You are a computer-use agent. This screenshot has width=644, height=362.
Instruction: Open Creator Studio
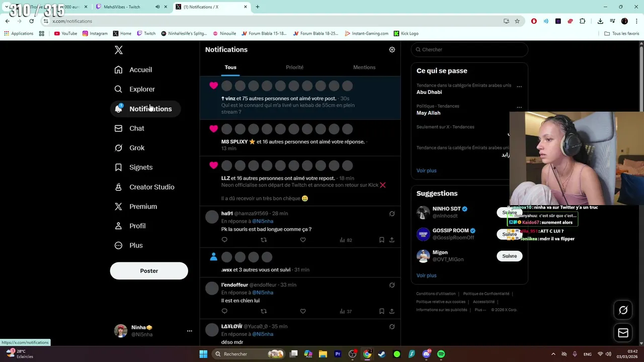coord(144,187)
